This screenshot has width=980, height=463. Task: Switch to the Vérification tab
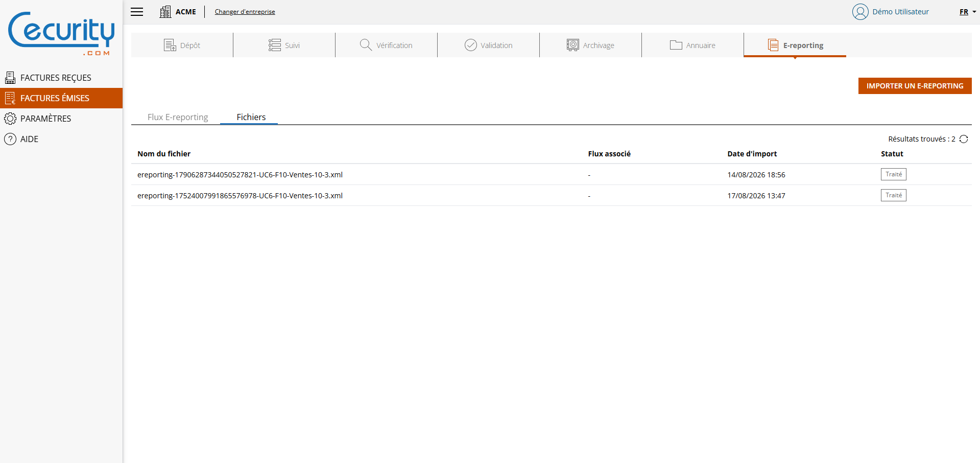[x=386, y=45]
